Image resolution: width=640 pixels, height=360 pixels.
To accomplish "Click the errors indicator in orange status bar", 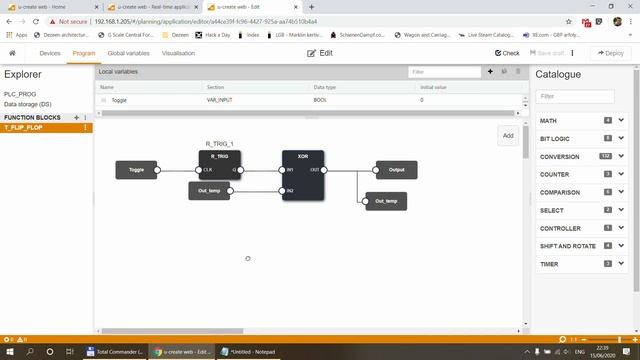I will pyautogui.click(x=9, y=339).
